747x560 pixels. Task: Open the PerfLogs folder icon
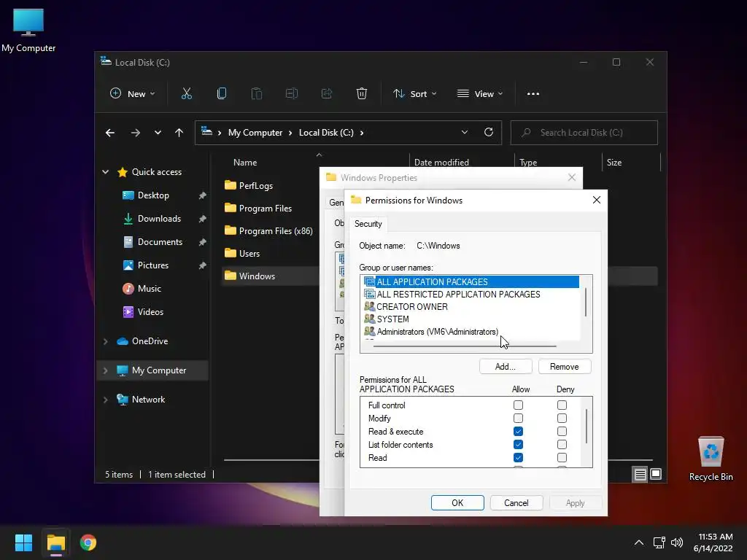point(231,184)
